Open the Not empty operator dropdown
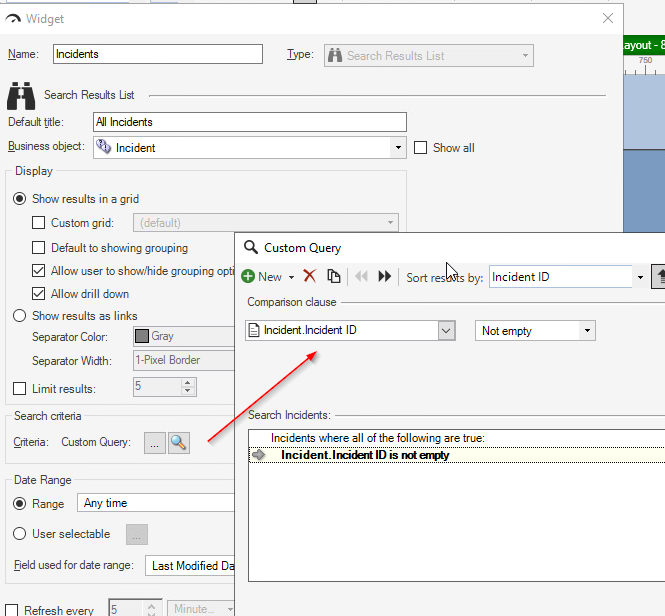Viewport: 665px width, 616px height. 587,331
